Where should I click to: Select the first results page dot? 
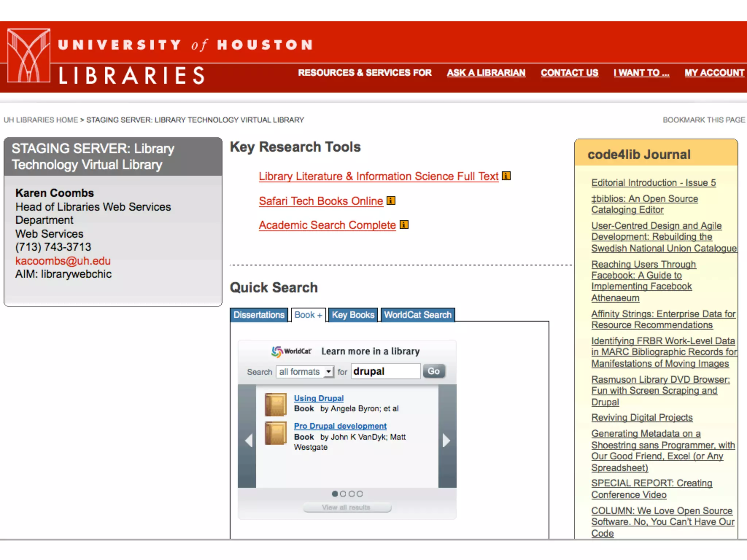[334, 494]
